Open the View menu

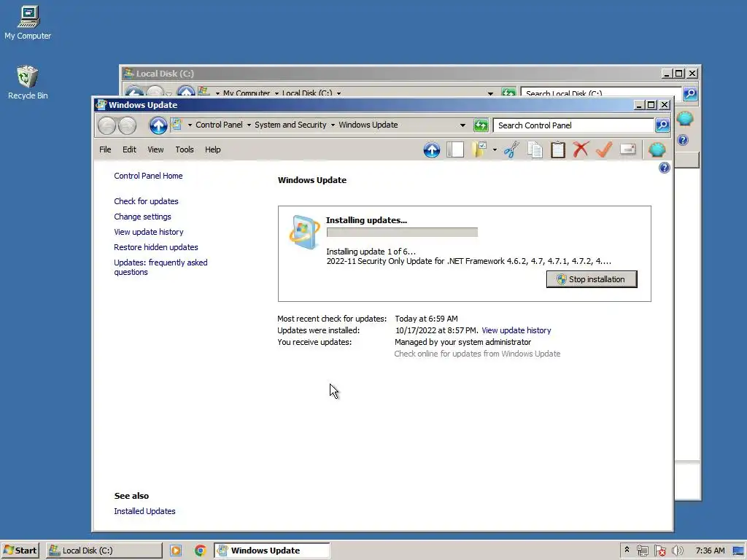coord(155,149)
